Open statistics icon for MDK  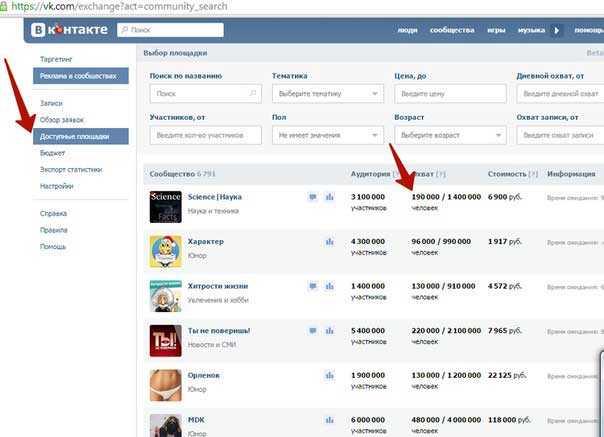click(x=330, y=420)
